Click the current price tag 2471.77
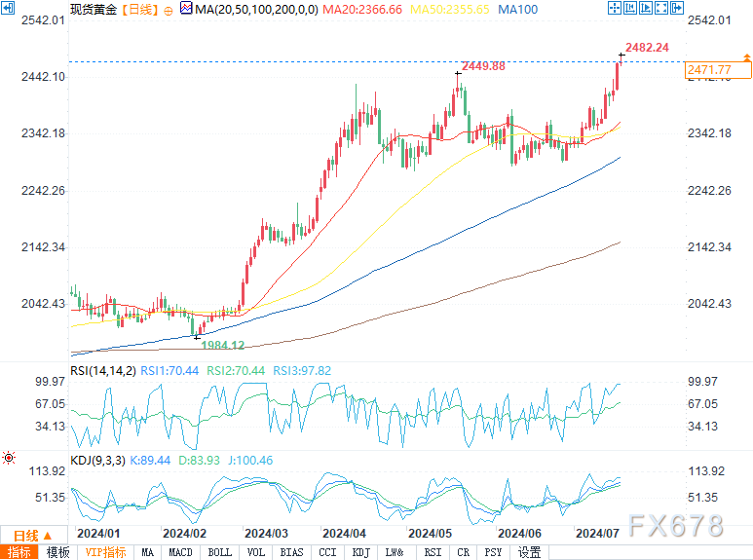This screenshot has width=753, height=560. [x=718, y=70]
